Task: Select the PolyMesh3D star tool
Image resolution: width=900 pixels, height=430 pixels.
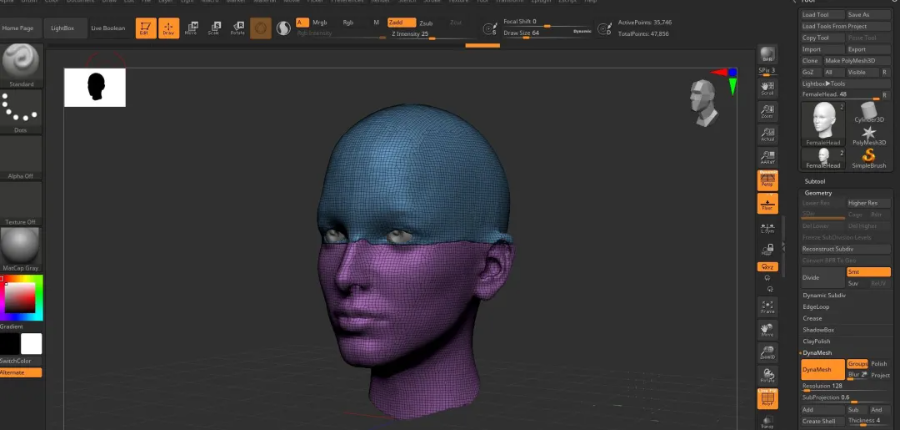Action: 869,135
